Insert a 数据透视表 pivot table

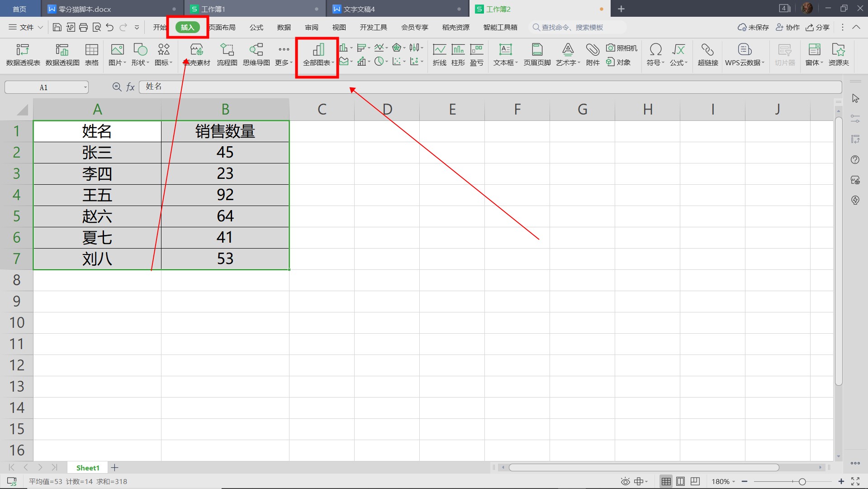tap(23, 54)
